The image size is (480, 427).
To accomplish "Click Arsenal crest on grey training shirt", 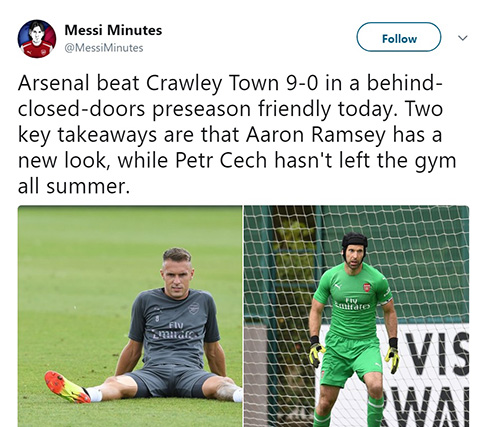I will coord(193,309).
